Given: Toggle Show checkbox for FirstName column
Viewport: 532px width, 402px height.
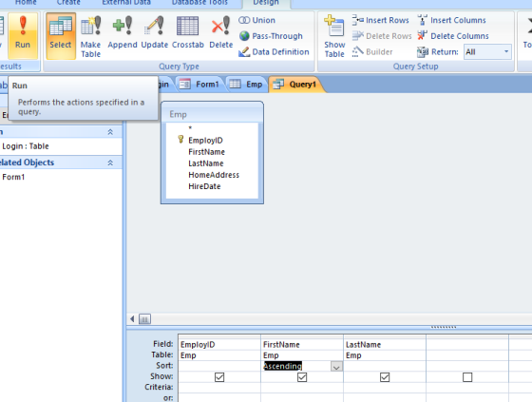Looking at the screenshot, I should pos(302,377).
